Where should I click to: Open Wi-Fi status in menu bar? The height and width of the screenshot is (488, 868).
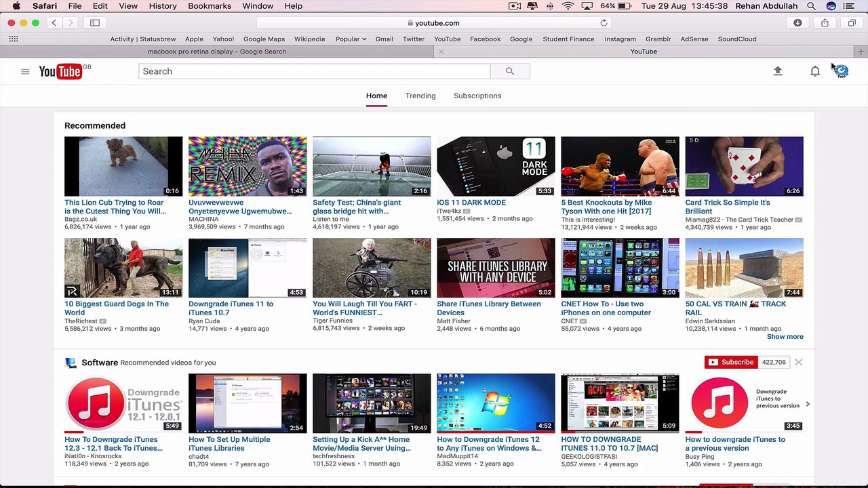(x=568, y=6)
